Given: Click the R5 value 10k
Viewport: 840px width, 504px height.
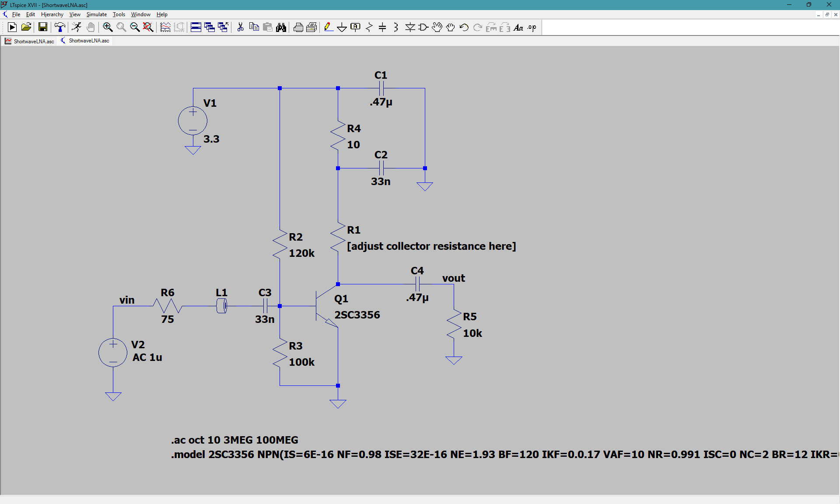Looking at the screenshot, I should (x=472, y=333).
